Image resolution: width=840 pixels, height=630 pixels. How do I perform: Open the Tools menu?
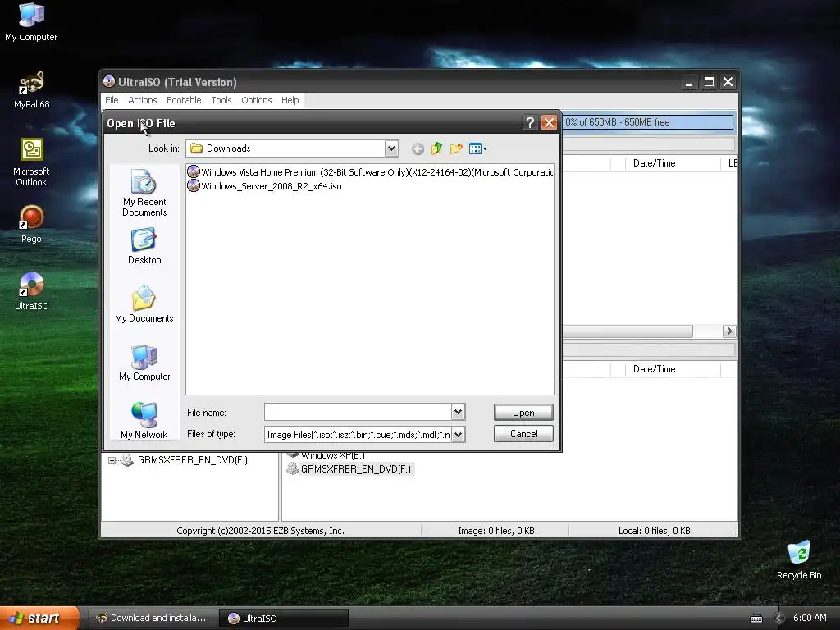[x=221, y=100]
